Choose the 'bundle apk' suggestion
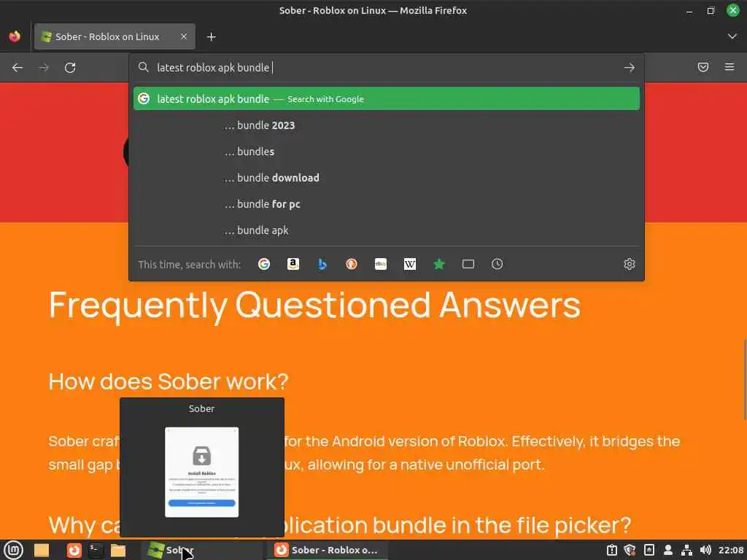 point(387,230)
